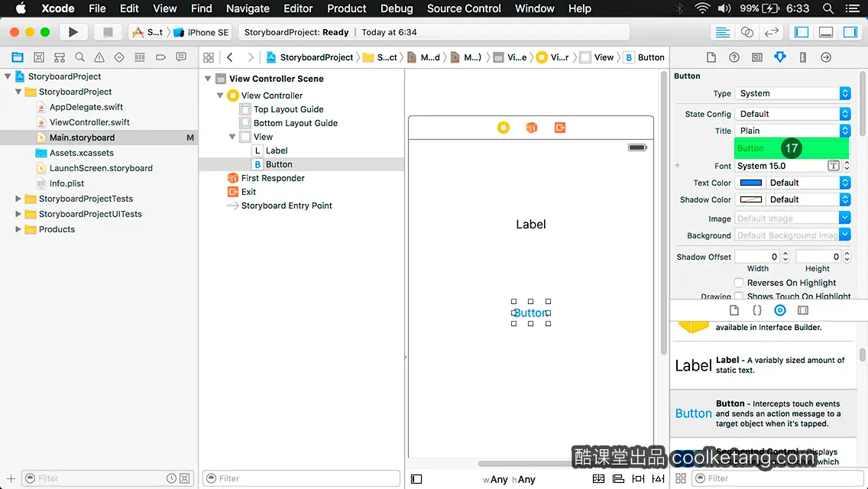Open the File menu
The height and width of the screenshot is (489, 868).
click(97, 8)
